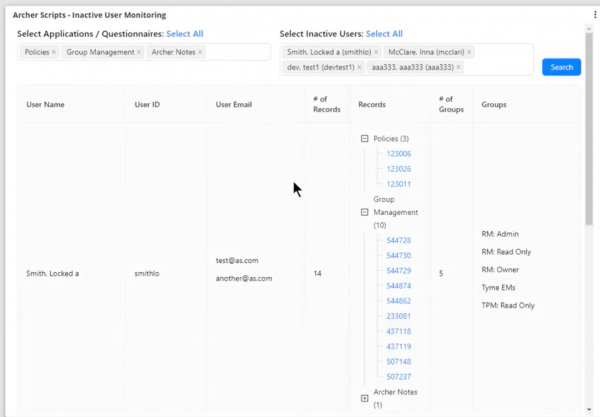Click the scrollbar down arrow
The image size is (600, 417).
[x=589, y=410]
